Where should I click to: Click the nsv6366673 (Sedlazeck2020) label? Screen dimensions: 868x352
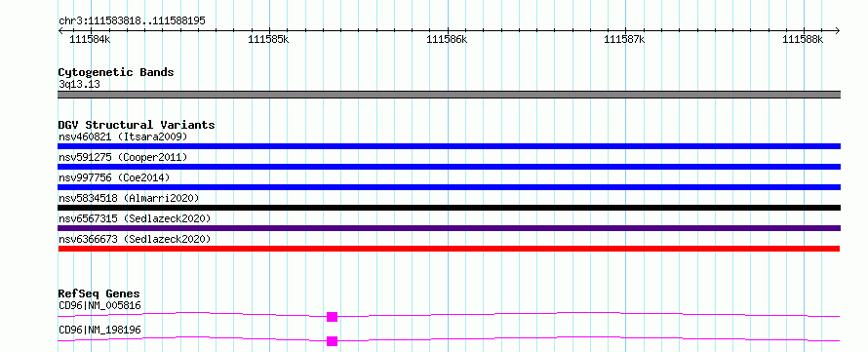(135, 239)
